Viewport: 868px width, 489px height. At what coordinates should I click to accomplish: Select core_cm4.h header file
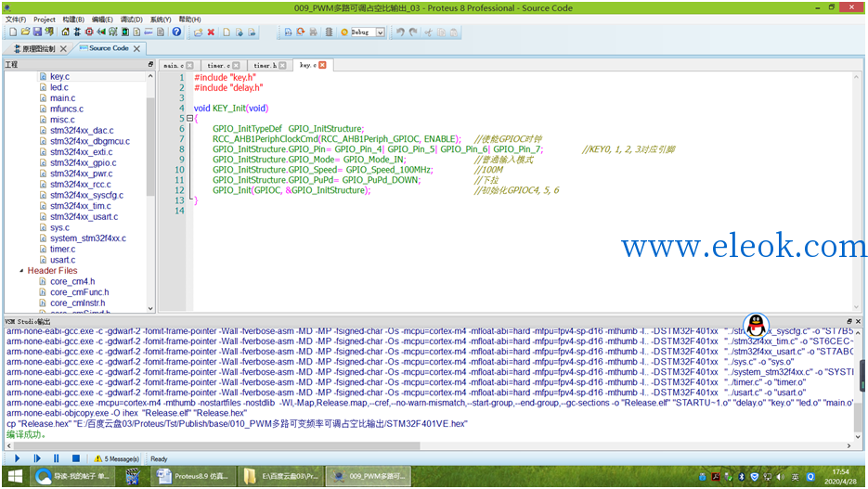click(x=72, y=281)
